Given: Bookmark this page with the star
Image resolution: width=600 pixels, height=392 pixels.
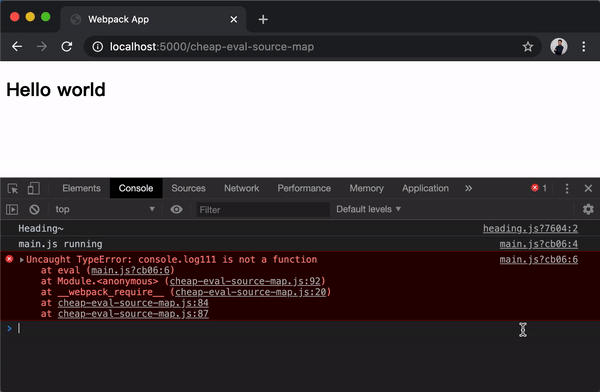Looking at the screenshot, I should (528, 47).
